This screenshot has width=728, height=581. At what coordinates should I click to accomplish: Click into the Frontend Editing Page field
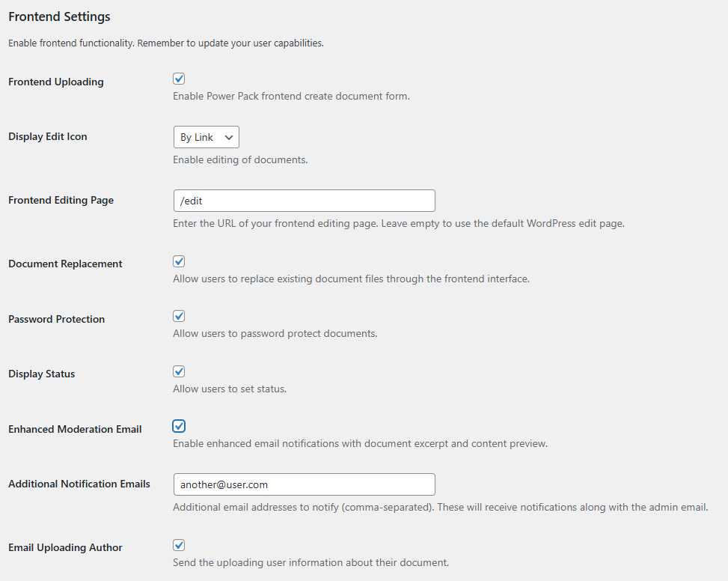(304, 201)
